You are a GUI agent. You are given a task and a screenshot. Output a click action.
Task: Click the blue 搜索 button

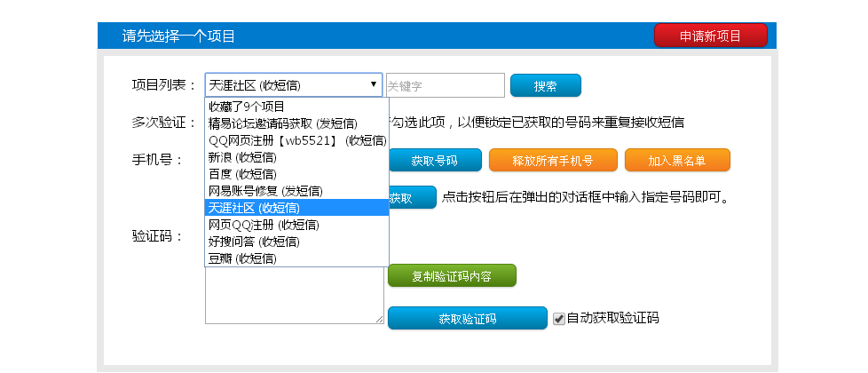tap(545, 85)
